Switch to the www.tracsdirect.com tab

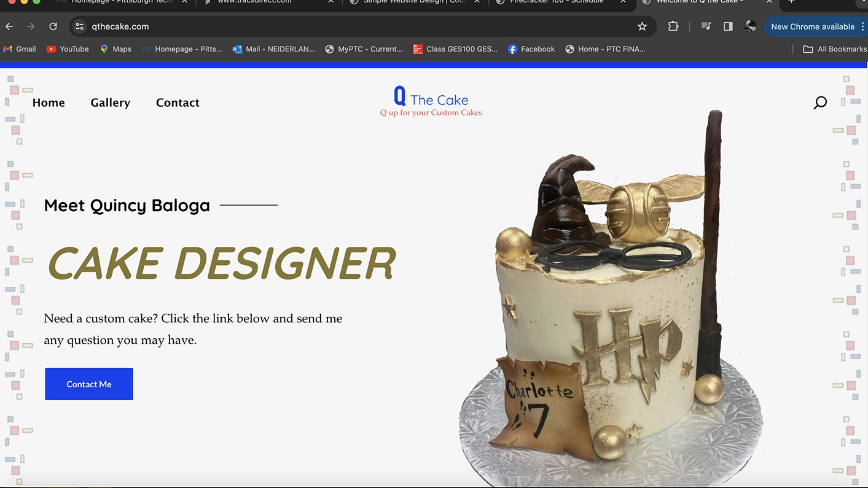[254, 2]
